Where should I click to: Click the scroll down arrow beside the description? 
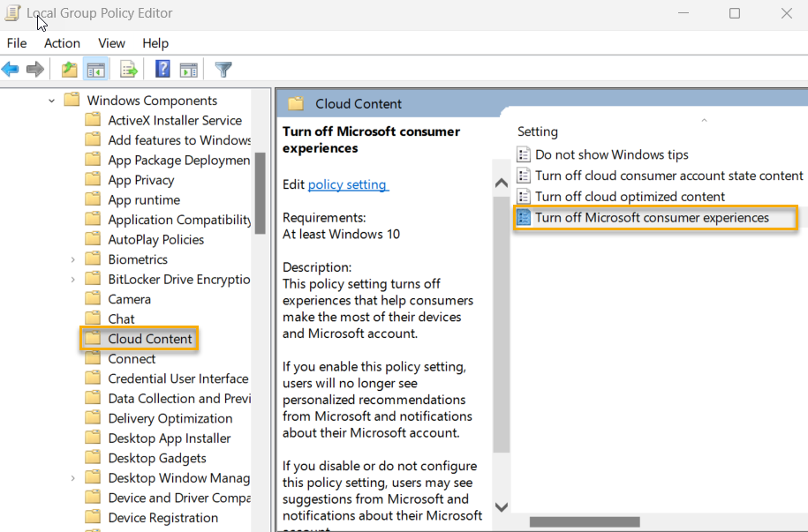pos(501,507)
